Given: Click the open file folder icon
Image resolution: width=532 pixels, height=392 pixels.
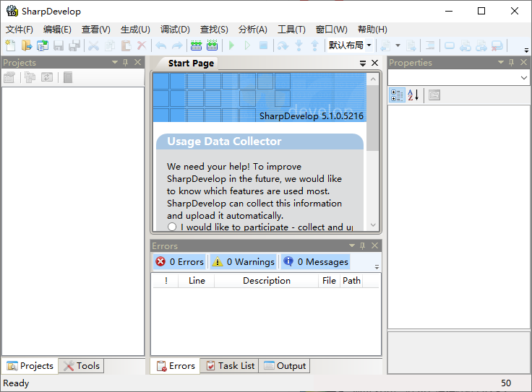Looking at the screenshot, I should click(27, 45).
